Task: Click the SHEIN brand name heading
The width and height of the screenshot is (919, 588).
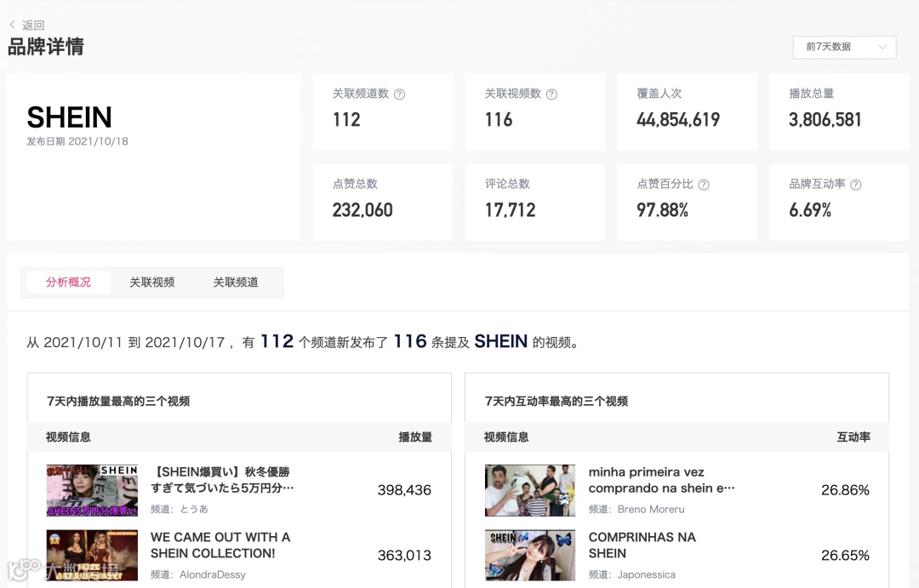Action: [69, 117]
